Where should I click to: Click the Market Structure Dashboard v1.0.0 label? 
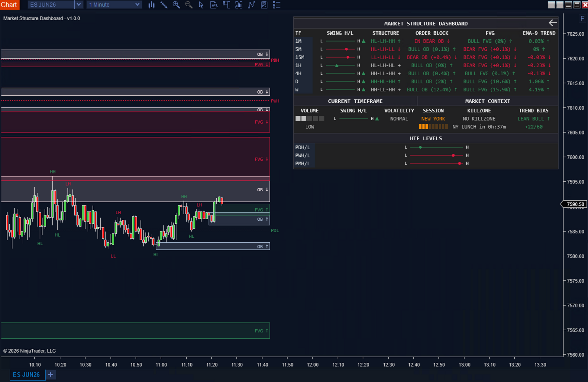point(42,18)
